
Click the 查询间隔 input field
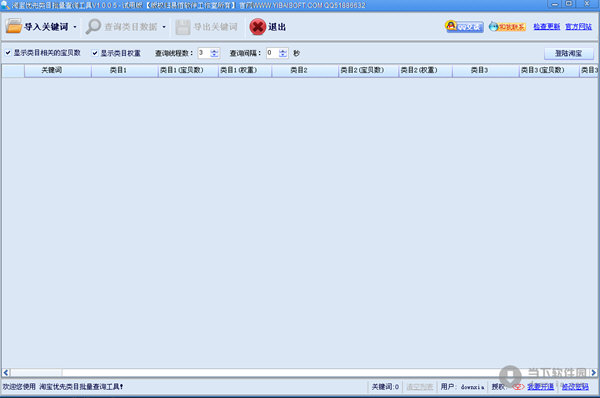272,53
